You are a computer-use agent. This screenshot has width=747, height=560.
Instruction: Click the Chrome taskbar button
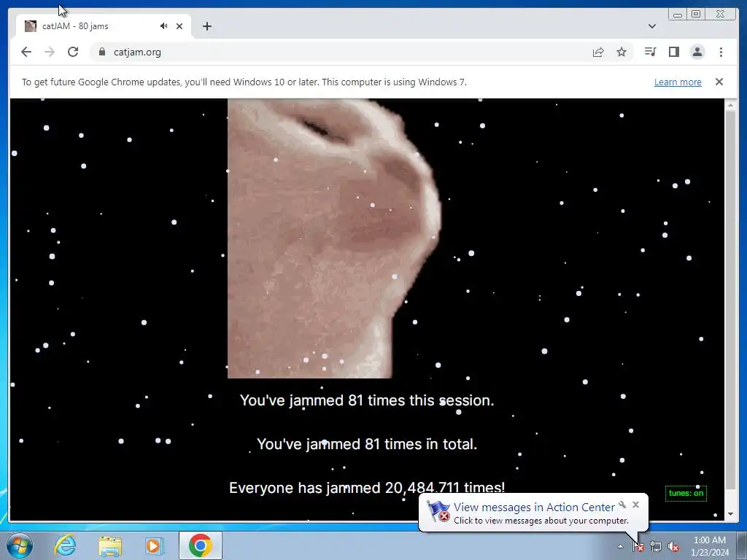coord(201,545)
